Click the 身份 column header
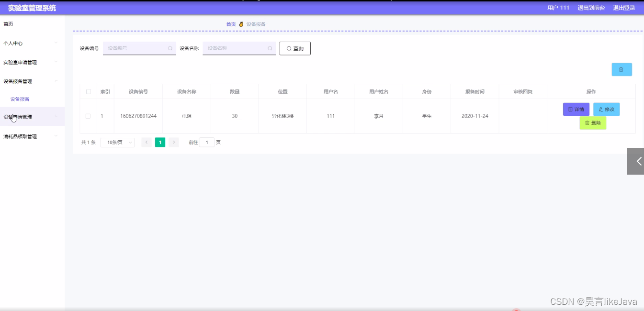Screen dimensions: 644x311 tap(427, 91)
